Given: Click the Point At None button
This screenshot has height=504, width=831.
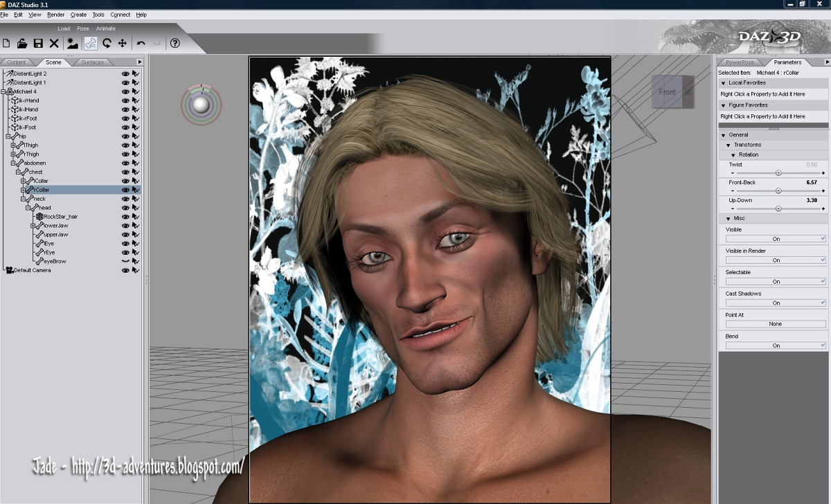Looking at the screenshot, I should click(x=776, y=324).
